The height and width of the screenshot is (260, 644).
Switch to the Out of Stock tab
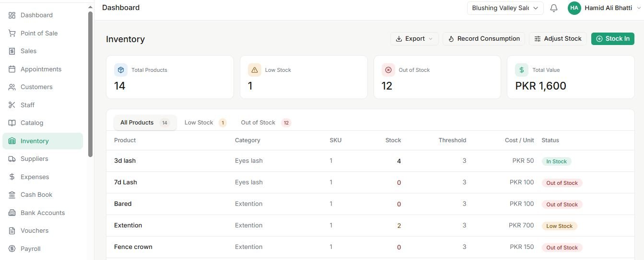click(x=266, y=123)
